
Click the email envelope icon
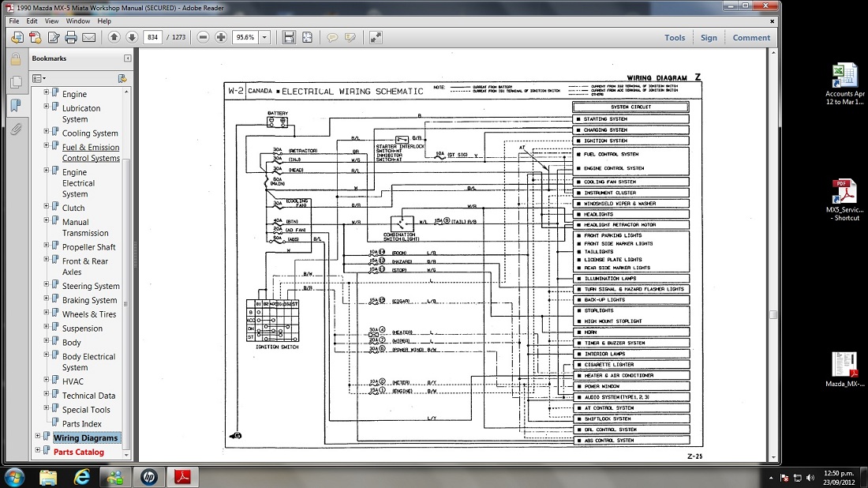point(88,37)
